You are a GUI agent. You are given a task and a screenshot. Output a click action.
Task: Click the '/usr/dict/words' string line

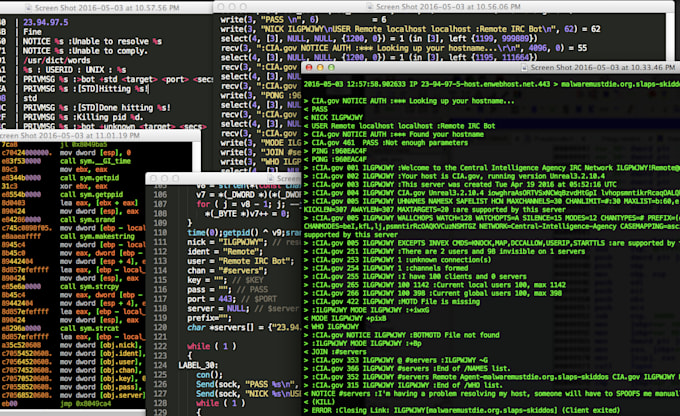tap(56, 60)
